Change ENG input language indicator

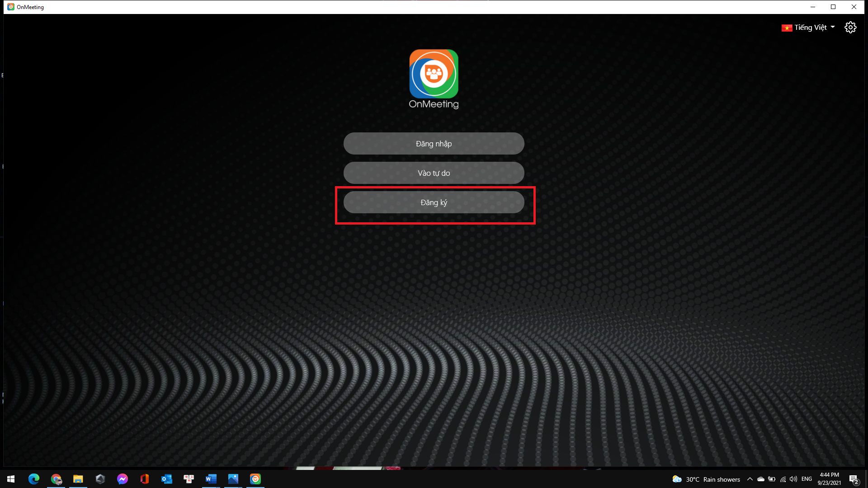pyautogui.click(x=807, y=479)
